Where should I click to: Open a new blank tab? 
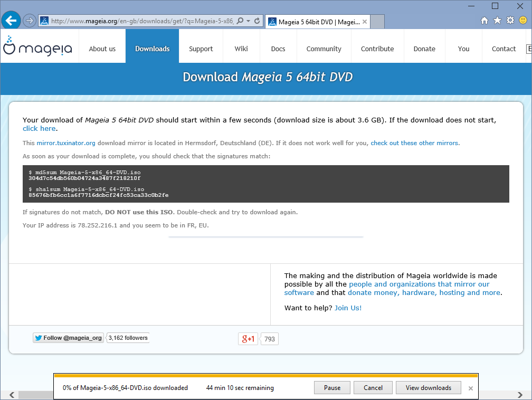point(377,22)
